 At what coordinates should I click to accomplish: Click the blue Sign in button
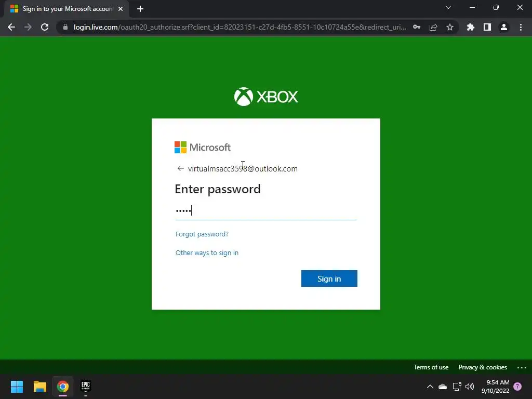329,278
